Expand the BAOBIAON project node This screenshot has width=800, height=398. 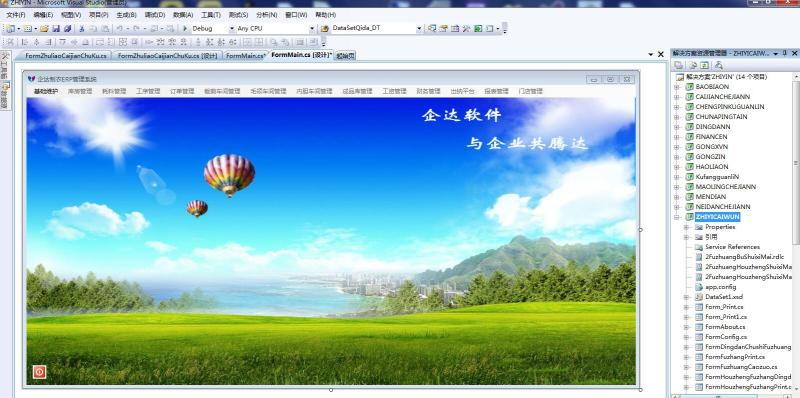[x=677, y=87]
